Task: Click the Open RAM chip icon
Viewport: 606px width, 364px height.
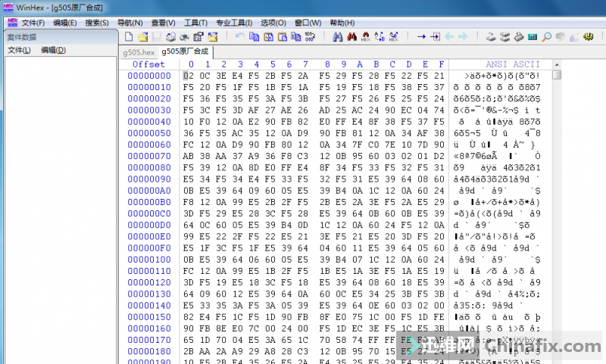Action: [x=519, y=36]
